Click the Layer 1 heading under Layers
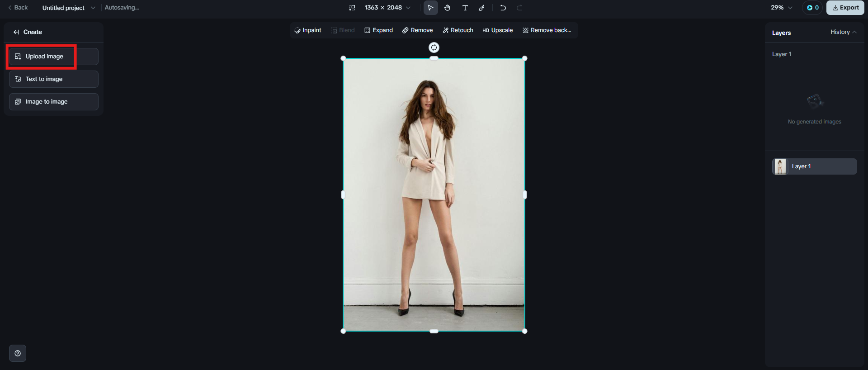This screenshot has width=868, height=370. tap(782, 54)
